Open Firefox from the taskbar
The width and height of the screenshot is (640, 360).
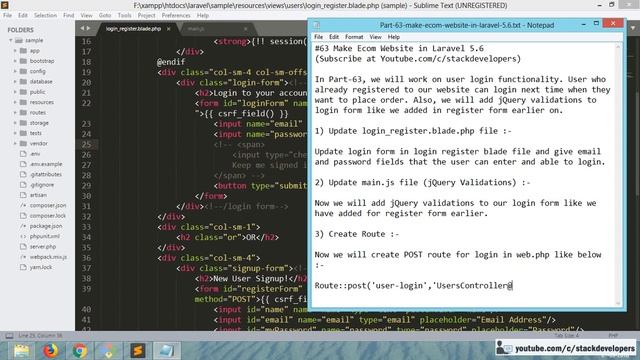51,350
